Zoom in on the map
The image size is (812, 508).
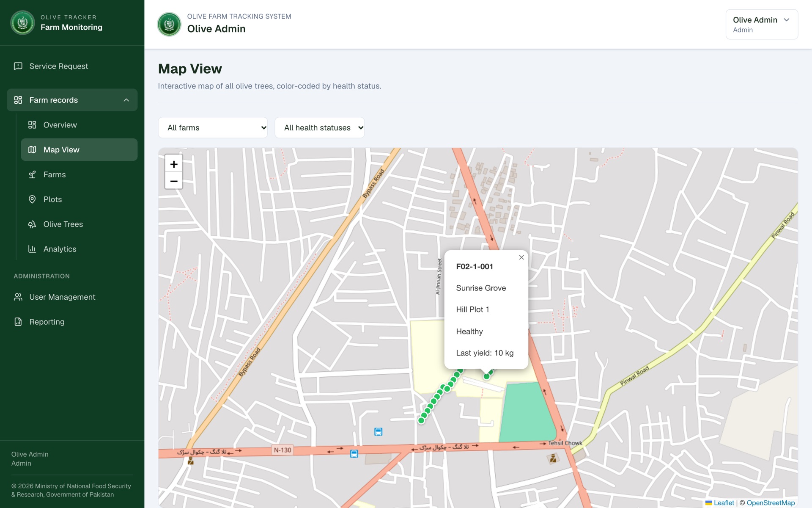click(173, 164)
